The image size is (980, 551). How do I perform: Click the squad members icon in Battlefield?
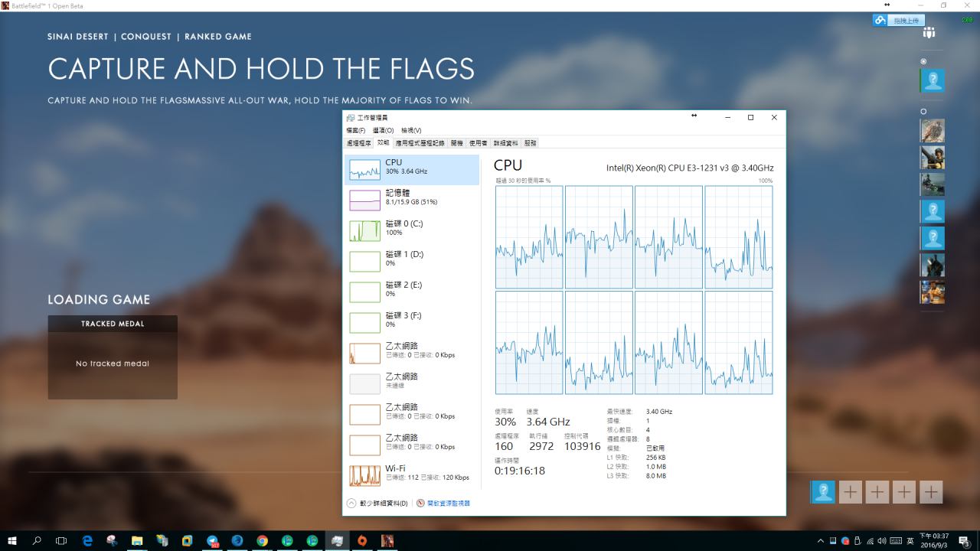[929, 33]
